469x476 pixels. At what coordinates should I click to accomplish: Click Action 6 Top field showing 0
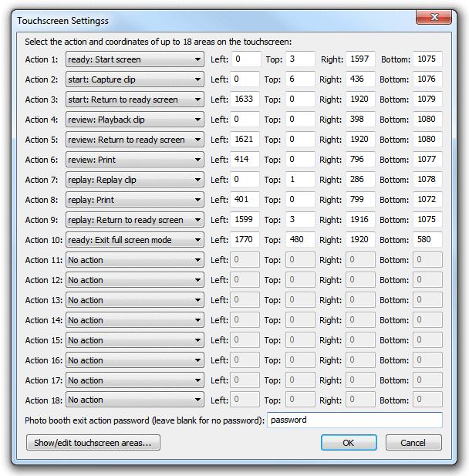300,159
